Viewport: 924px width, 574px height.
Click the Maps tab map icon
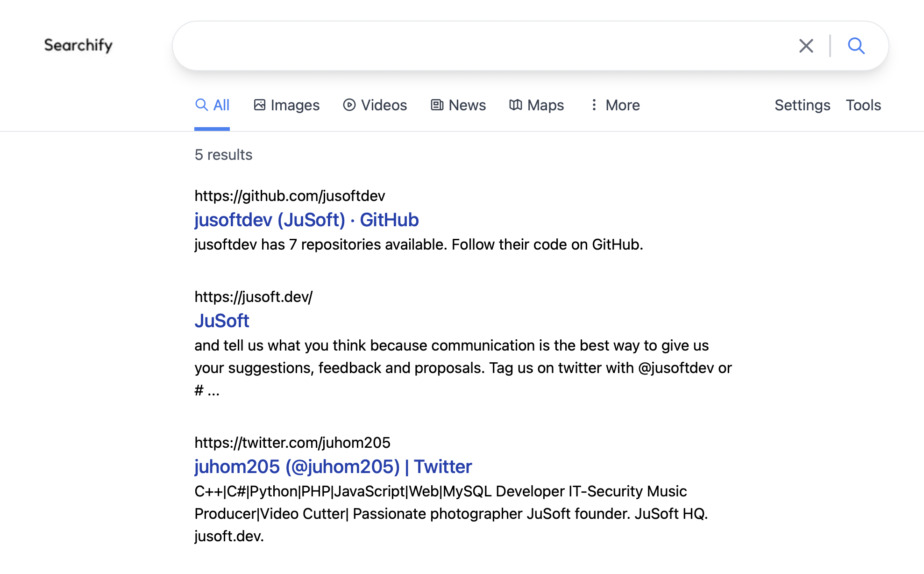(515, 105)
